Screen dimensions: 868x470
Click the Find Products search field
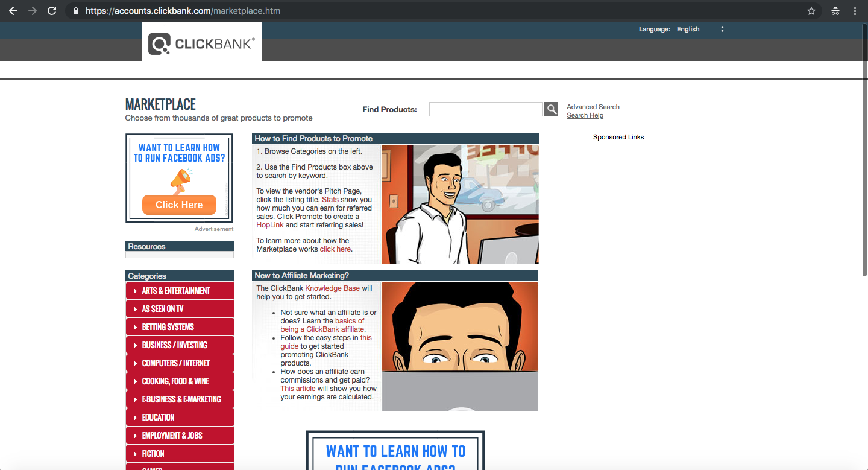click(x=486, y=109)
